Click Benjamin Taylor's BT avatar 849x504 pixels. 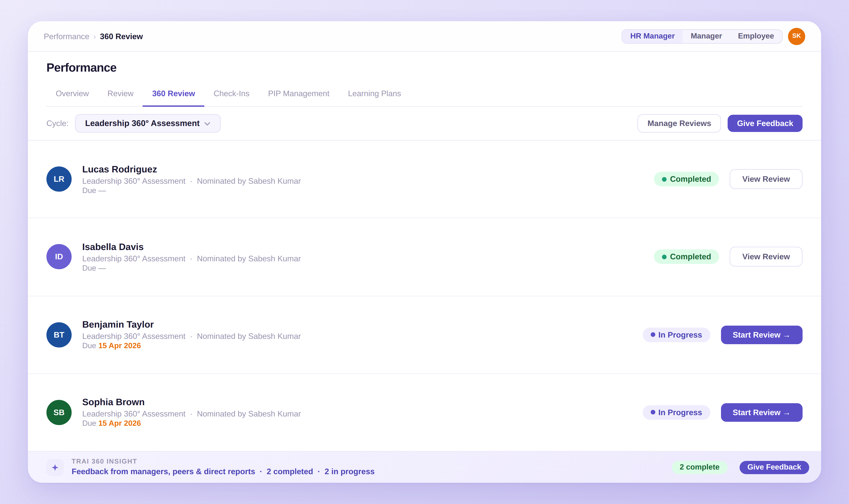pyautogui.click(x=59, y=334)
